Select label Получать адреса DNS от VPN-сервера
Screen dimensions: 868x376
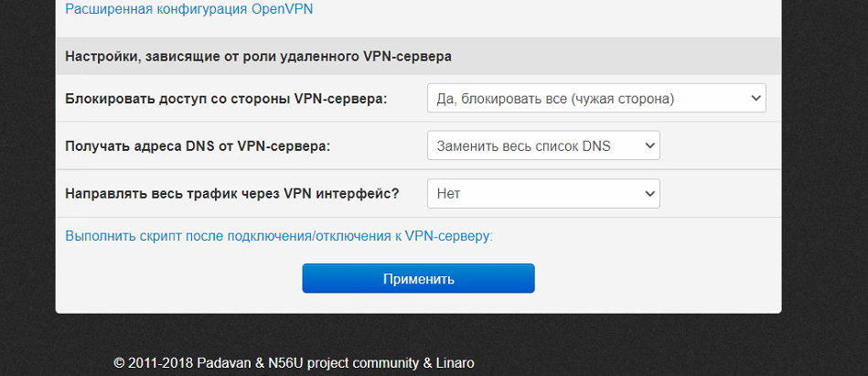(x=198, y=146)
